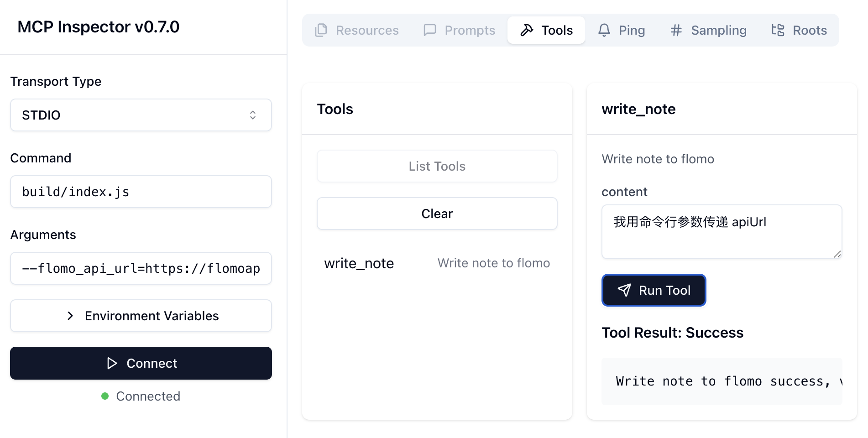Click the up-down arrows in Transport Type selector
Image resolution: width=868 pixels, height=438 pixels.
pos(253,115)
